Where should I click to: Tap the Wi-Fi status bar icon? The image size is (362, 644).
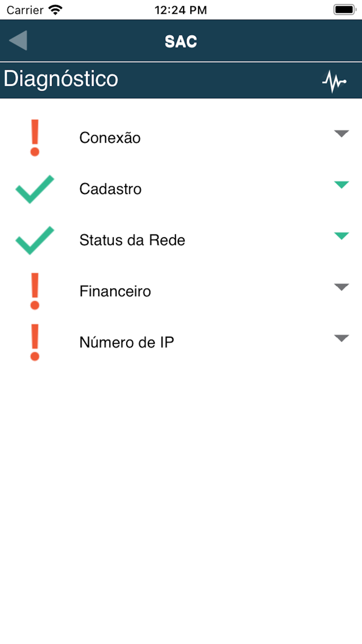click(x=54, y=10)
